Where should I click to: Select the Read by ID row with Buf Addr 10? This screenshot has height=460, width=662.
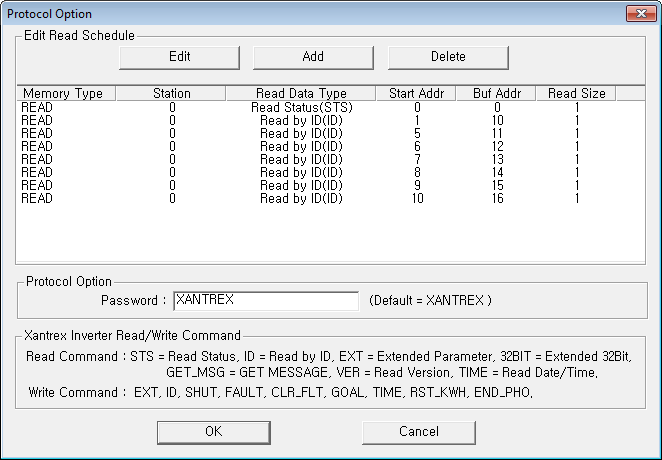tap(331, 121)
